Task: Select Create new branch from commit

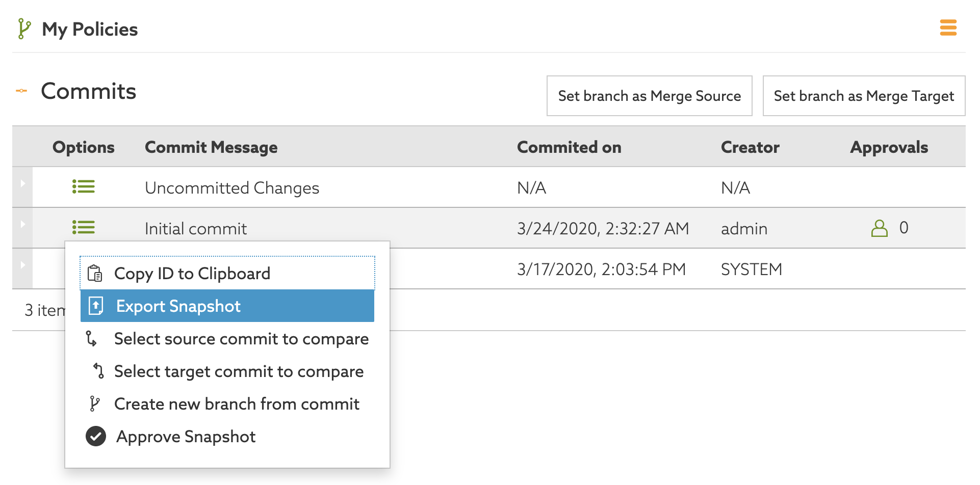Action: (237, 404)
